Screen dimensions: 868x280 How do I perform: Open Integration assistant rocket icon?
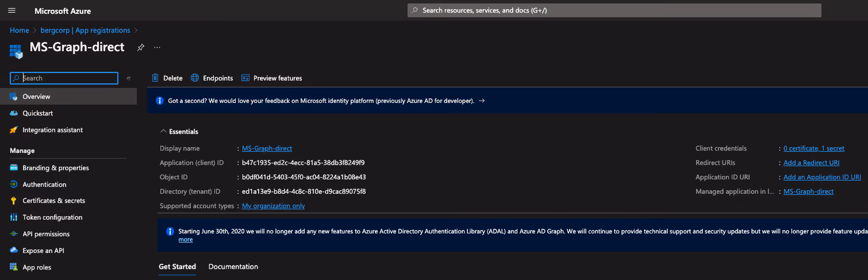pos(14,130)
